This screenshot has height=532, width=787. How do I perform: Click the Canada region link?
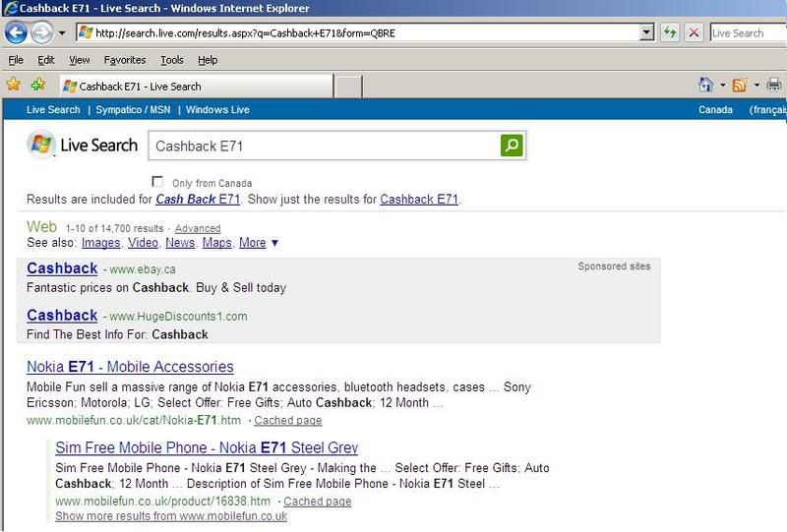pos(715,110)
